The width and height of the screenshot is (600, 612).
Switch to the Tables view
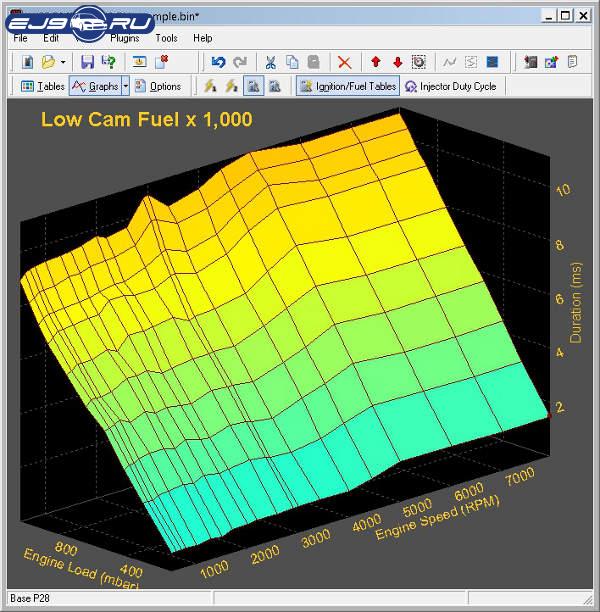43,87
